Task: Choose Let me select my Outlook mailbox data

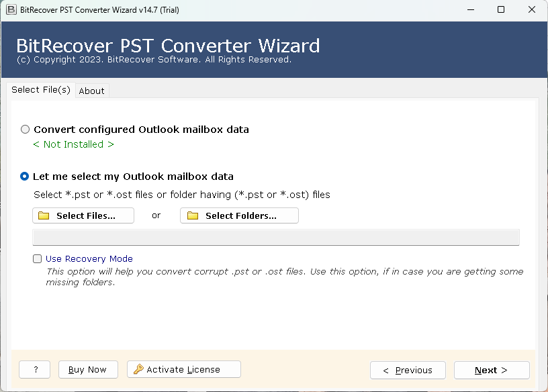Action: coord(24,176)
